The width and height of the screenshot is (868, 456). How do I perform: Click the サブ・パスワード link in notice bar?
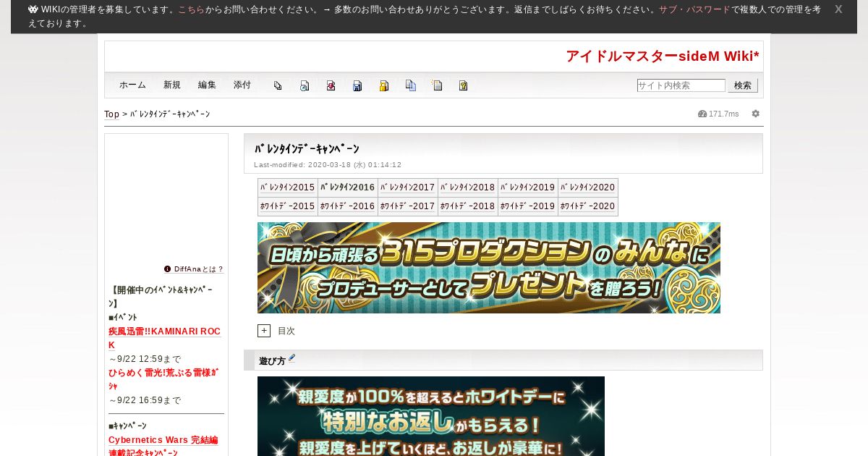694,9
